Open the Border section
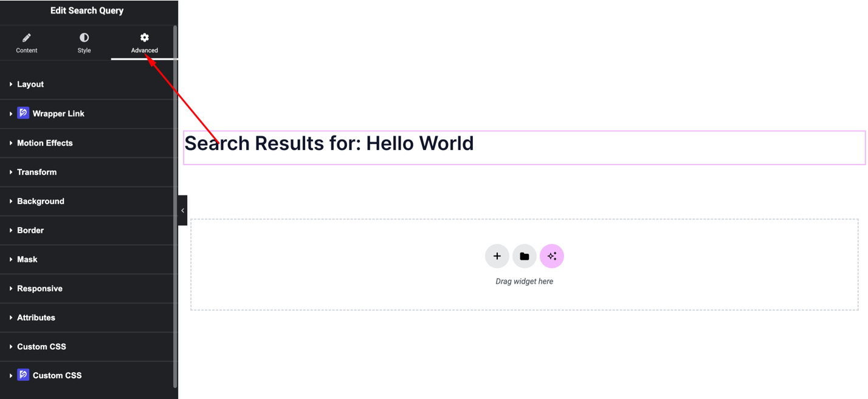This screenshot has width=868, height=399. click(30, 230)
